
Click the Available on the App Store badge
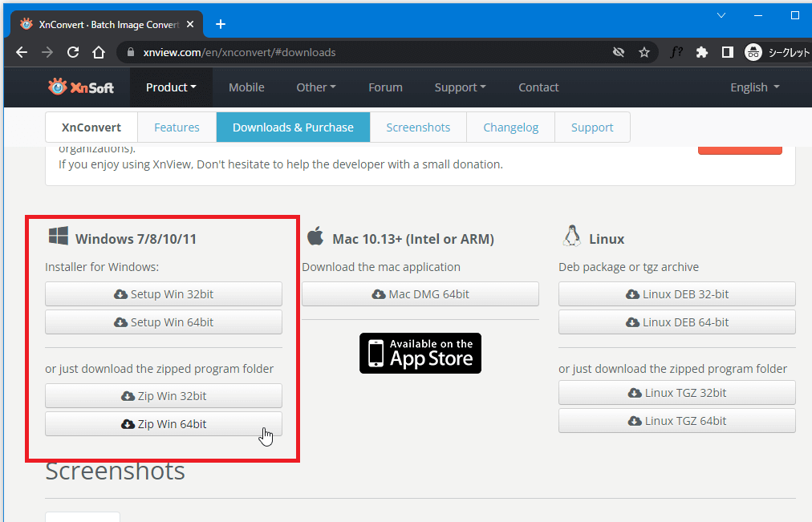point(420,353)
